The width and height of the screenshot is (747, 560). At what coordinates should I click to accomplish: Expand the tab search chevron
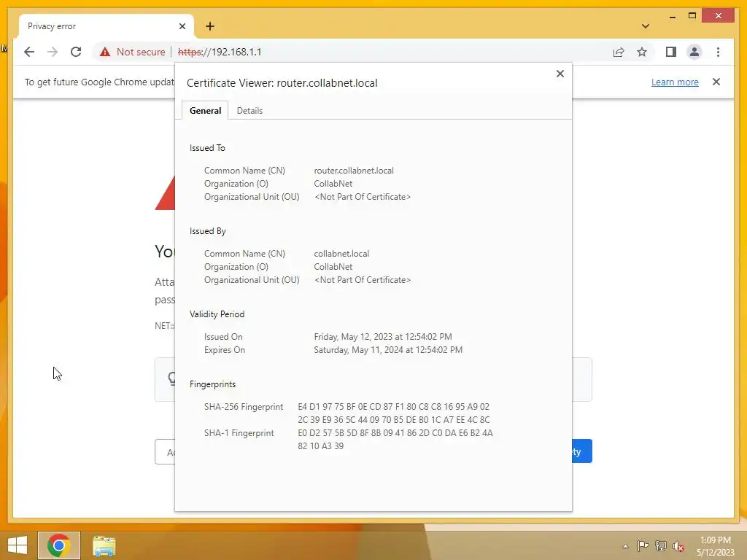tap(645, 26)
